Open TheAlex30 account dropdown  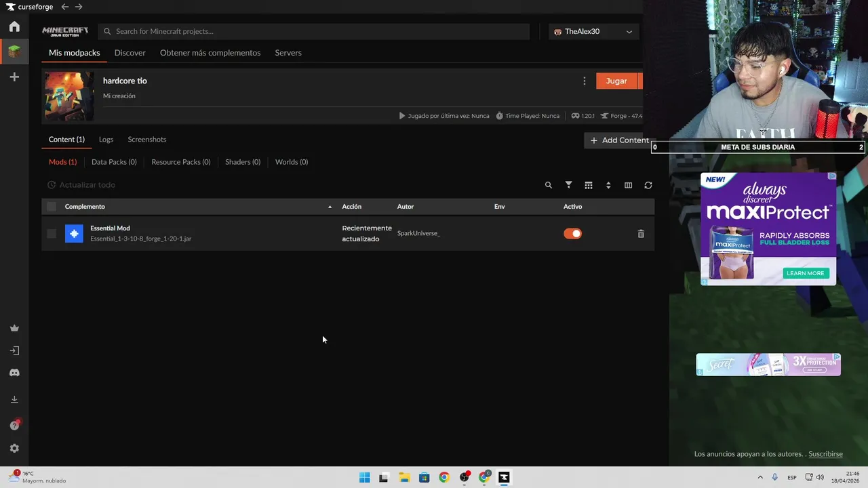tap(593, 31)
